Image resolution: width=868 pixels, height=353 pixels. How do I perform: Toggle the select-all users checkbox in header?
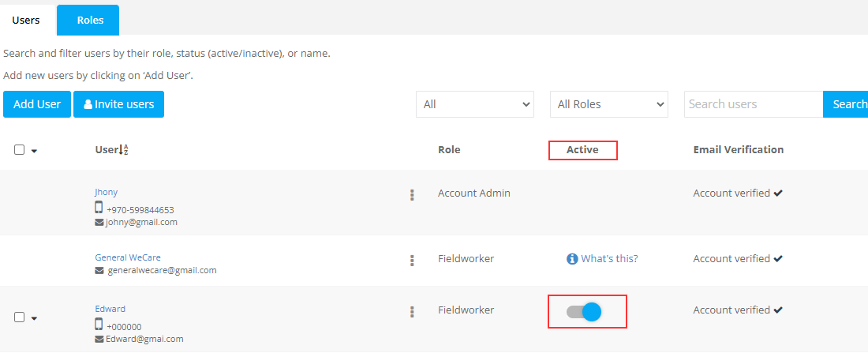pos(20,150)
